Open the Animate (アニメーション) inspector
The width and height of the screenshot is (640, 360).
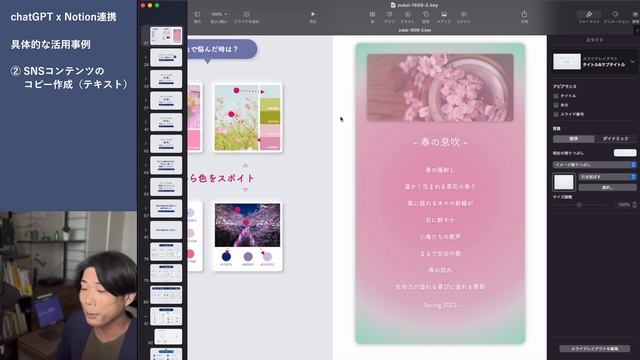pyautogui.click(x=615, y=14)
